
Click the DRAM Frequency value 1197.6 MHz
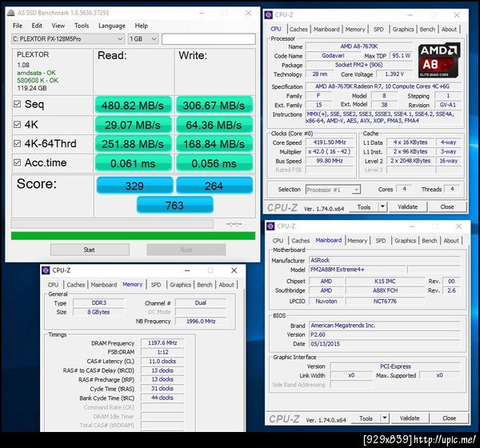pos(162,342)
